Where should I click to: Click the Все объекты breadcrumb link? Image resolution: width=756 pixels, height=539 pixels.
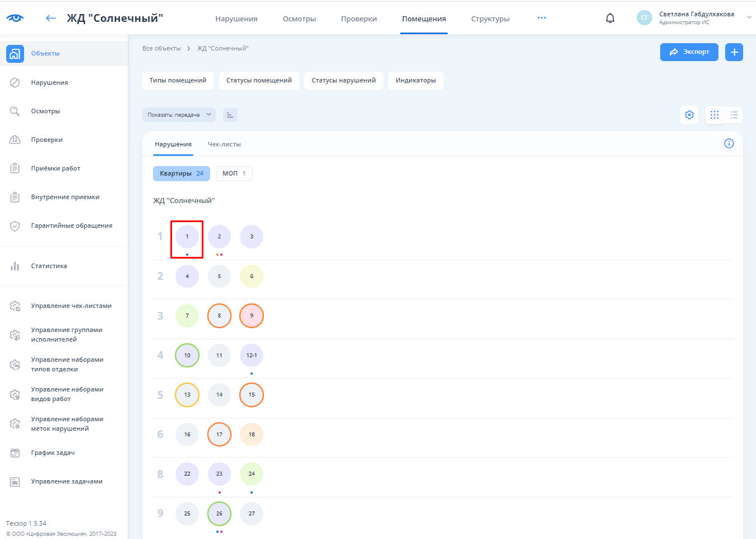tap(161, 48)
